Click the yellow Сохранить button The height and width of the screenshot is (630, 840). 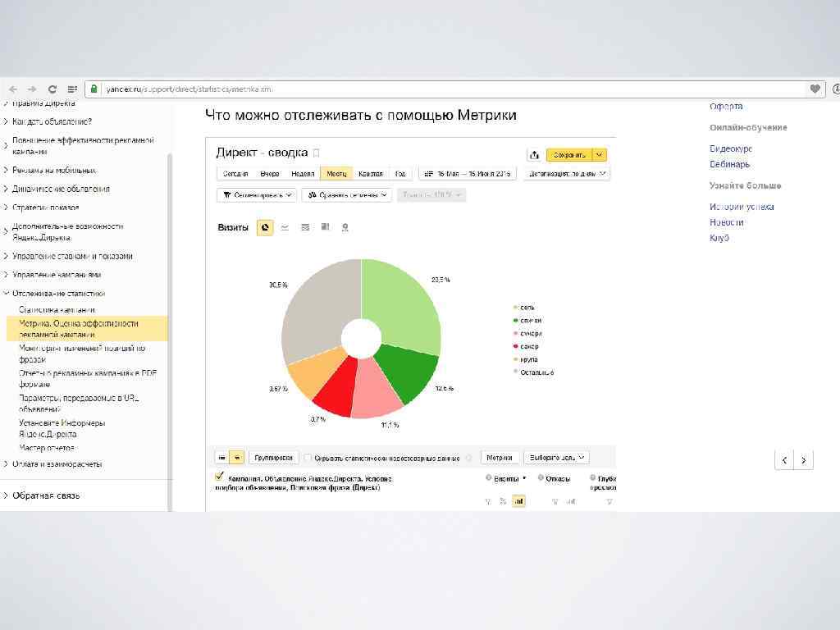pos(569,155)
